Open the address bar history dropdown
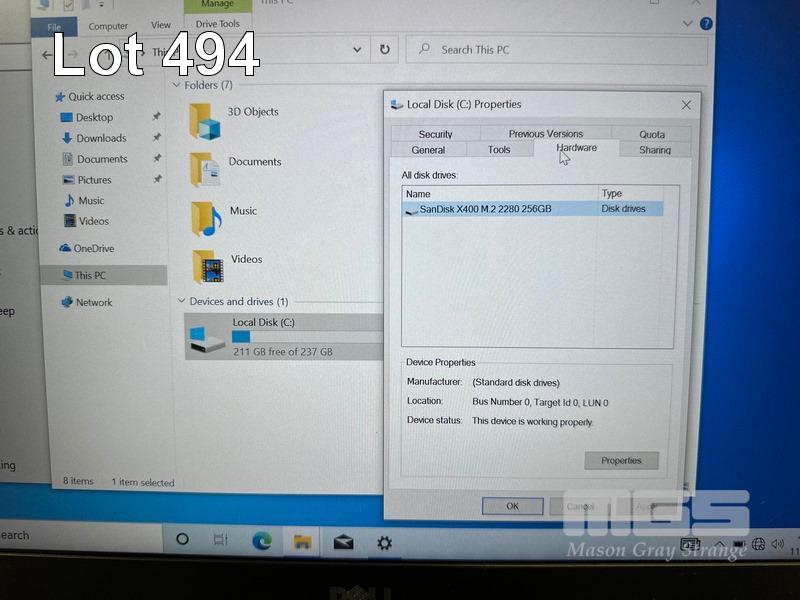The height and width of the screenshot is (600, 800). 358,49
